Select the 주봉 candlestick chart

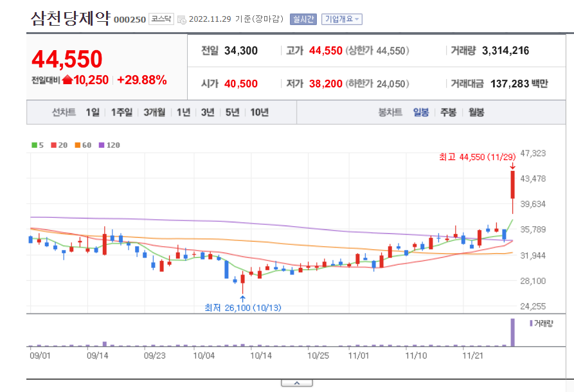448,112
